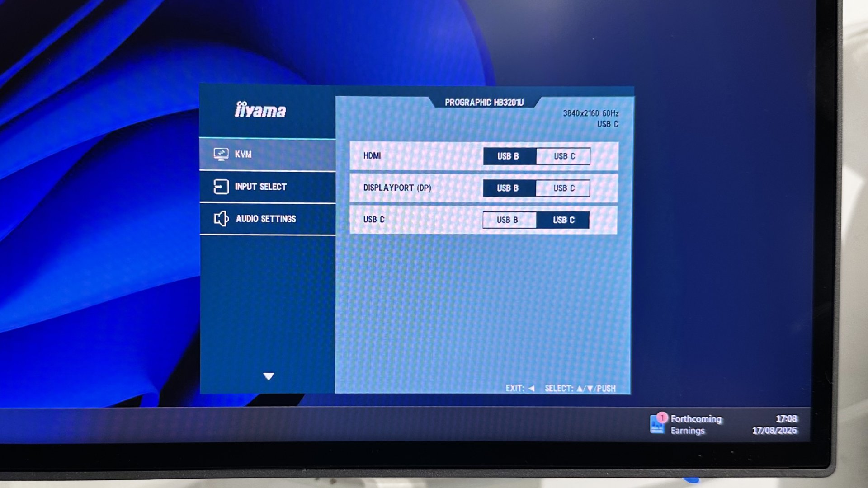Click the EXIT hint at the bottom

point(520,388)
